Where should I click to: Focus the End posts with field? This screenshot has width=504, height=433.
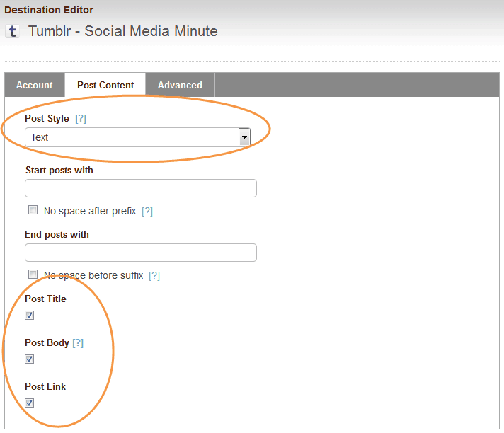(x=141, y=253)
